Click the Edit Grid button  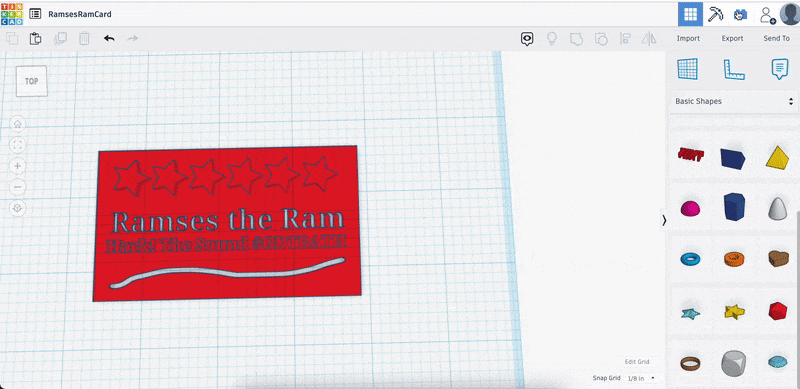[637, 361]
